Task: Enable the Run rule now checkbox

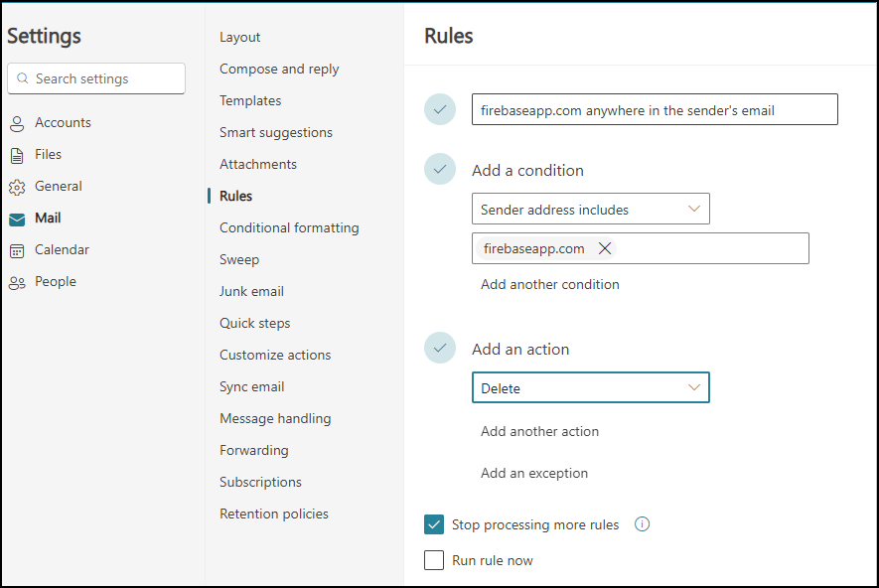Action: point(434,560)
